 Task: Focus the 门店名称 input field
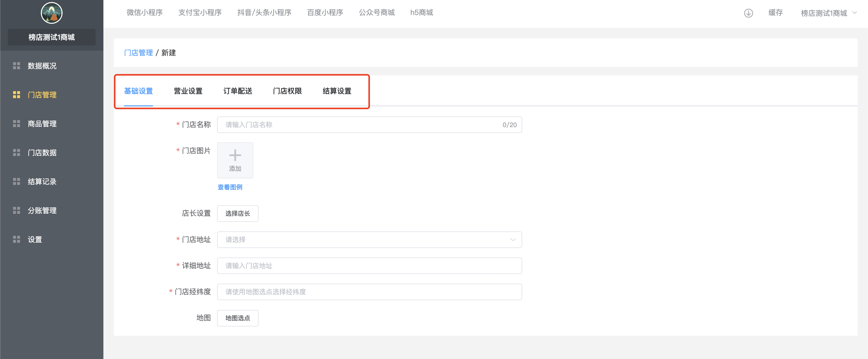pos(369,124)
